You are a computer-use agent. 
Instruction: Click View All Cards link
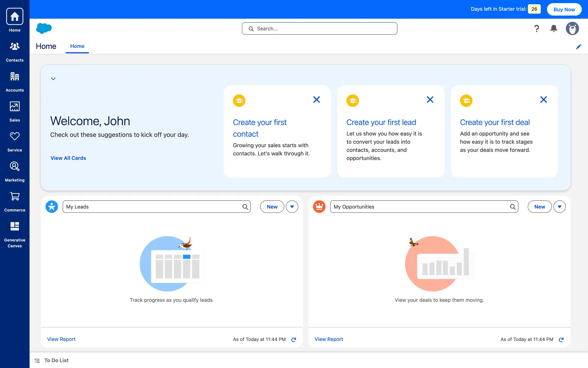click(x=68, y=158)
